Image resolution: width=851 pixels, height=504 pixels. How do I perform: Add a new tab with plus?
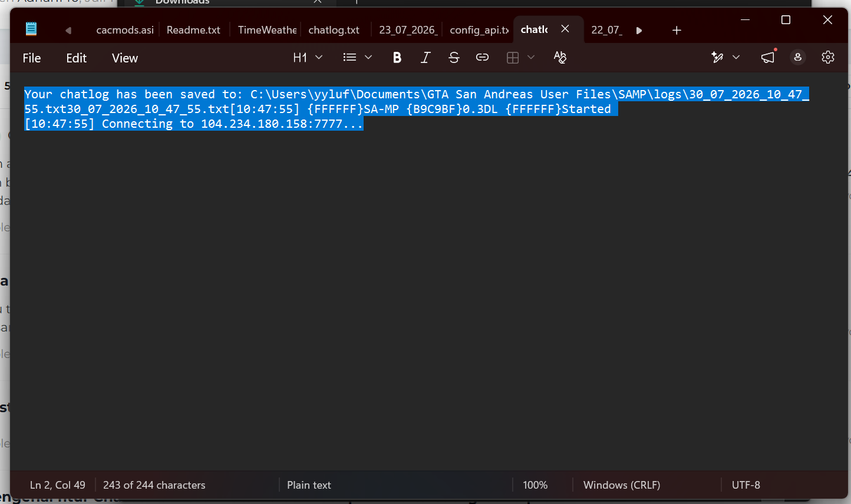(x=677, y=30)
